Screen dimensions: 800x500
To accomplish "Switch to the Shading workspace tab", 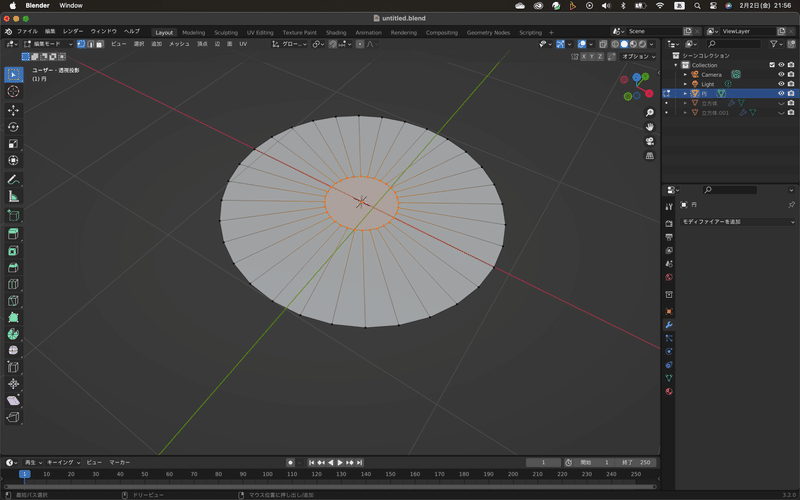I will coord(336,32).
